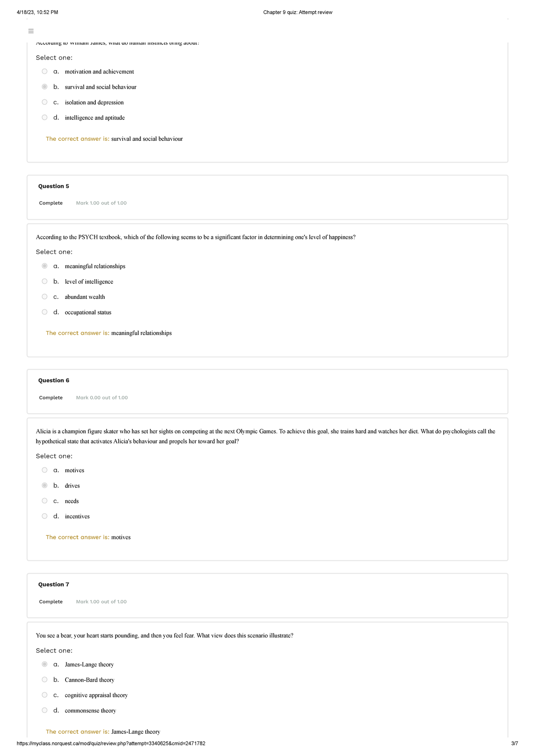
Task: Select the 'needs' radio button
Action: 45,501
